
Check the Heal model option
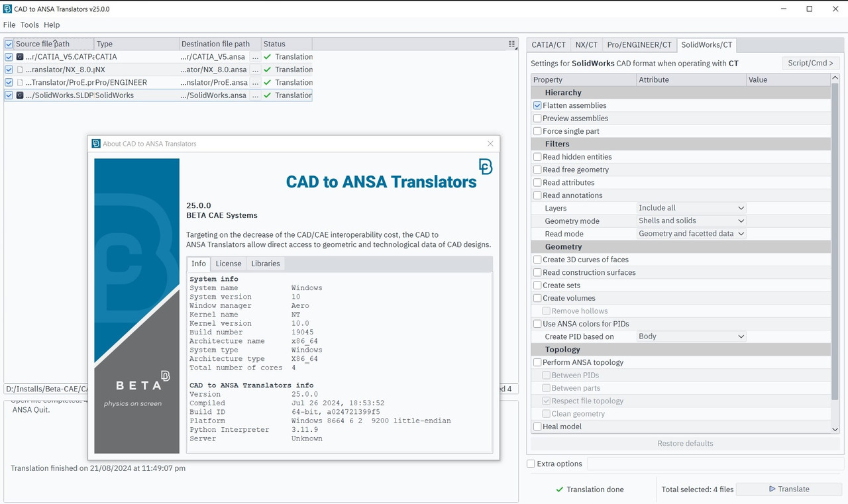(x=537, y=427)
